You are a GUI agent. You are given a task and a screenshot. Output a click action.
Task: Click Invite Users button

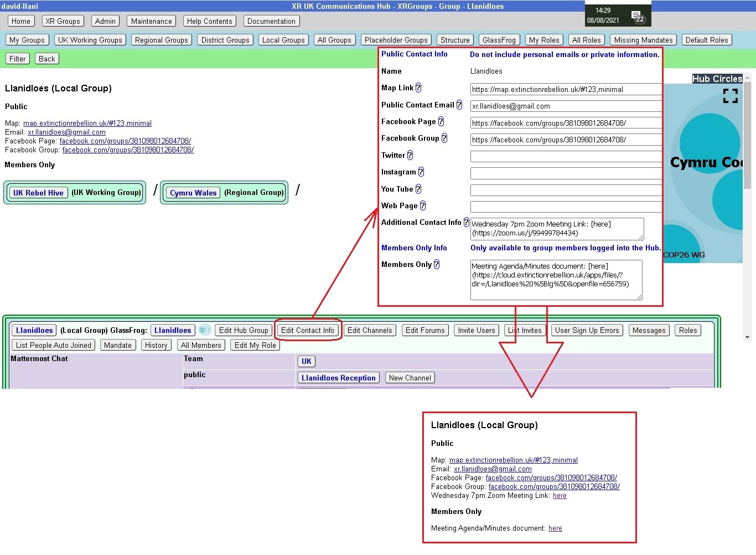click(477, 330)
